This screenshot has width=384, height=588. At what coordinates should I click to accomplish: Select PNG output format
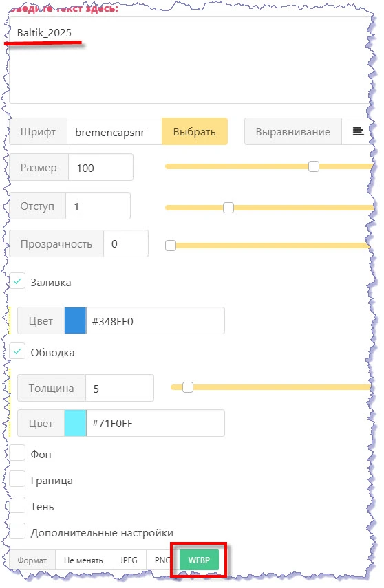pyautogui.click(x=162, y=560)
